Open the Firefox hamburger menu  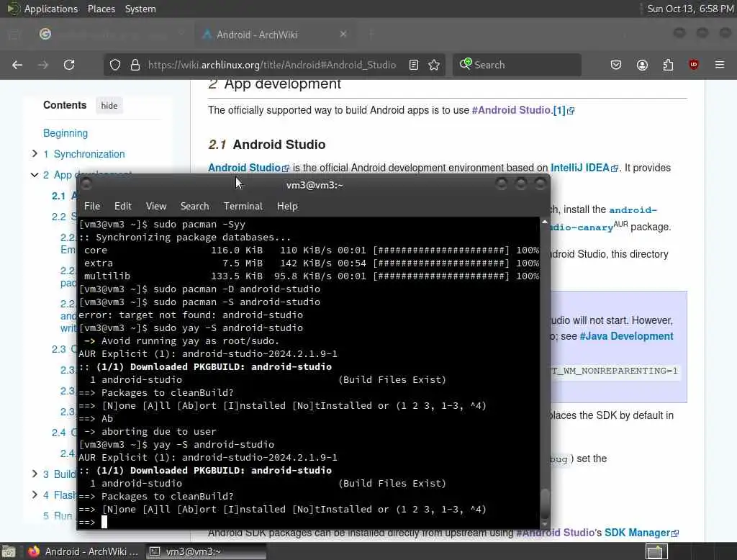point(720,65)
